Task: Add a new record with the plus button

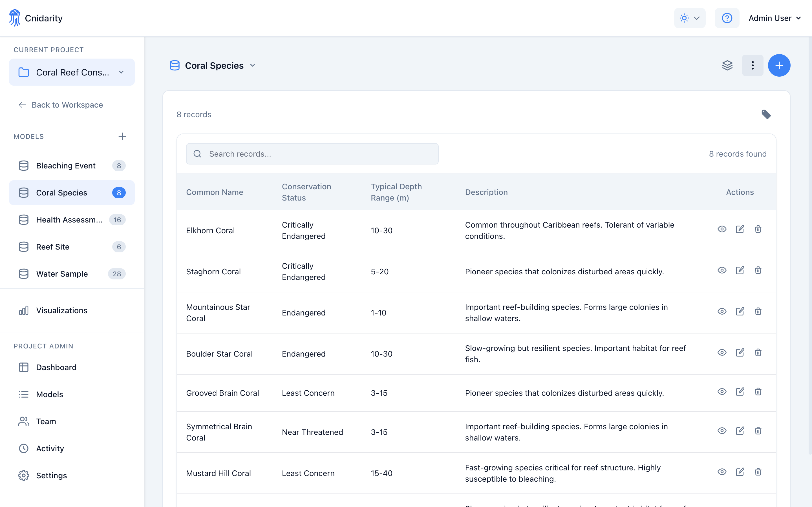Action: pyautogui.click(x=779, y=65)
